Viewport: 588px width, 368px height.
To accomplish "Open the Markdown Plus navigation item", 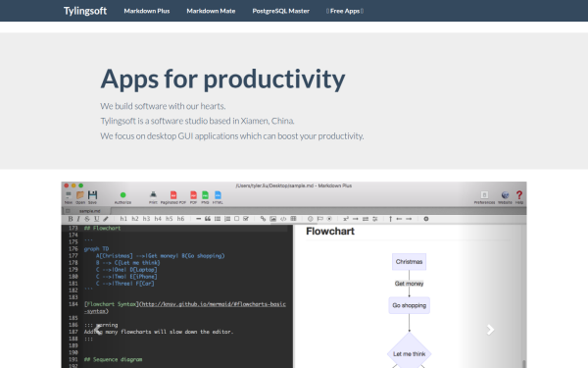I will point(147,11).
